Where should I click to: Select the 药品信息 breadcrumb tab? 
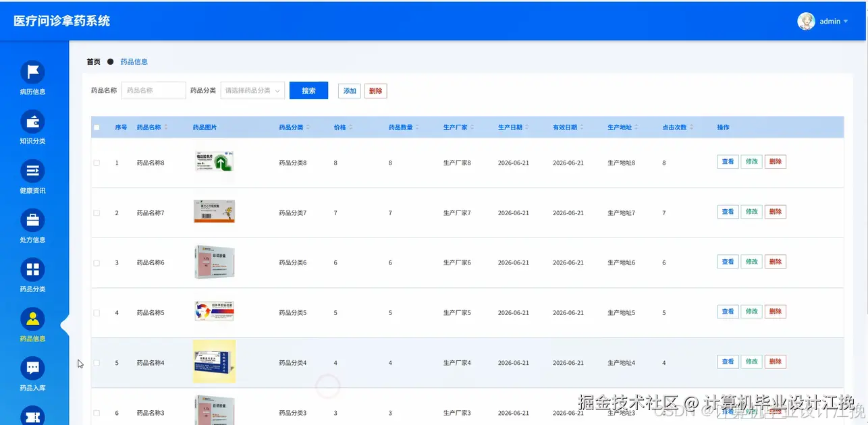click(x=133, y=61)
